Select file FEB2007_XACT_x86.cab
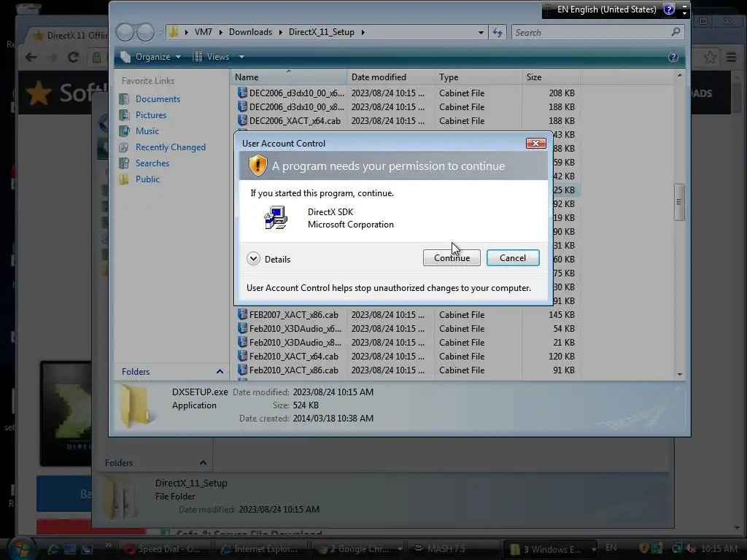The width and height of the screenshot is (747, 560). [293, 315]
